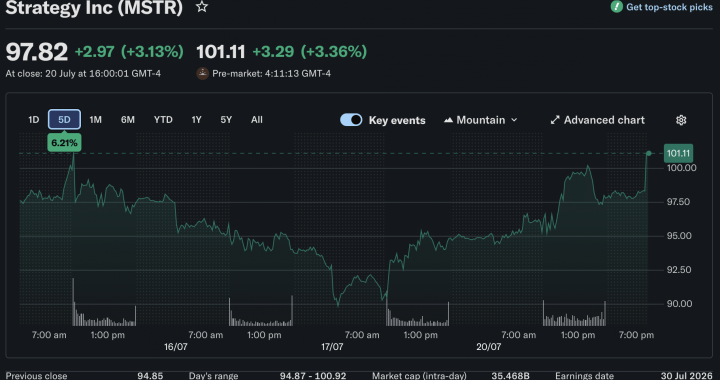Click the pre-market price 101.11 heading
Screen dimensions: 720x380
point(221,52)
